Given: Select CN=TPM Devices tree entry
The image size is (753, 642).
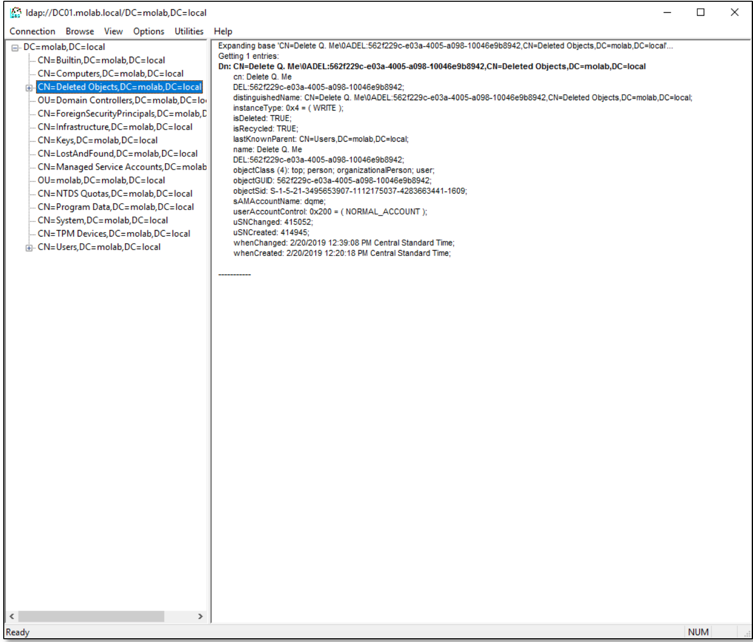Looking at the screenshot, I should pyautogui.click(x=113, y=234).
